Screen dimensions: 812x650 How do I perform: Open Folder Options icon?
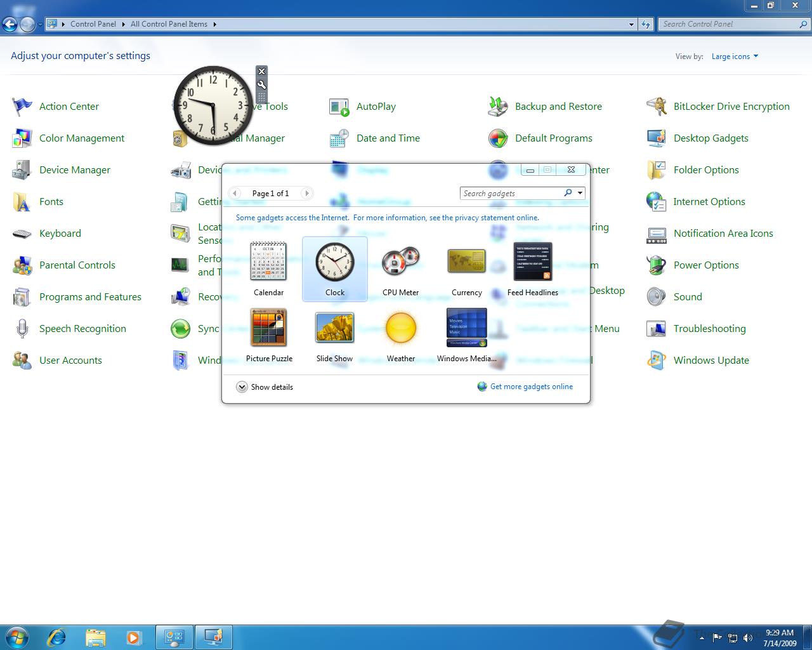(657, 169)
